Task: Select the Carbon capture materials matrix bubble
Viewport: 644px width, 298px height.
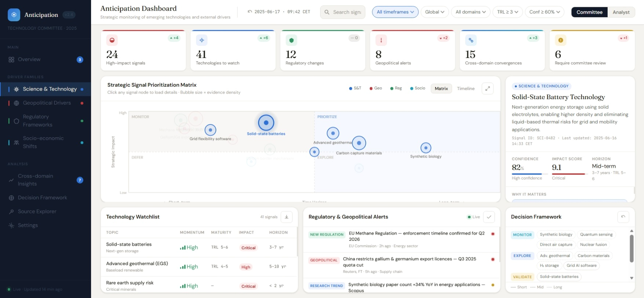Action: click(x=359, y=143)
